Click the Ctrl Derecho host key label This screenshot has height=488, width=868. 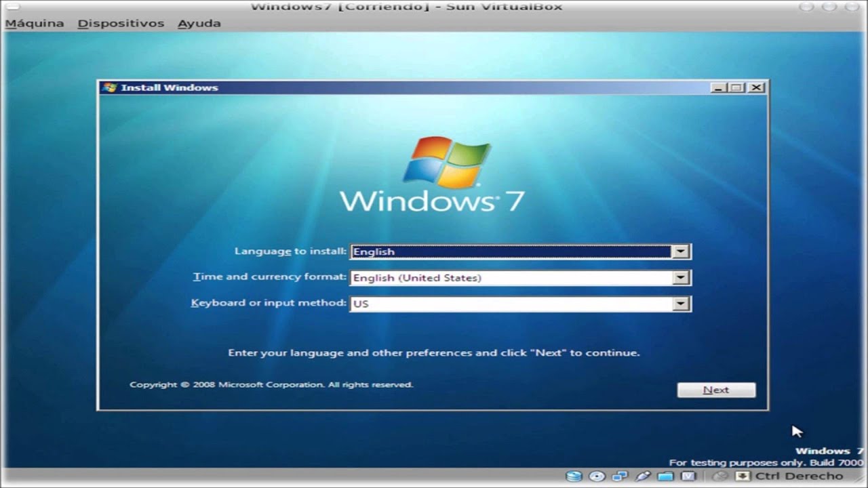[x=799, y=476]
